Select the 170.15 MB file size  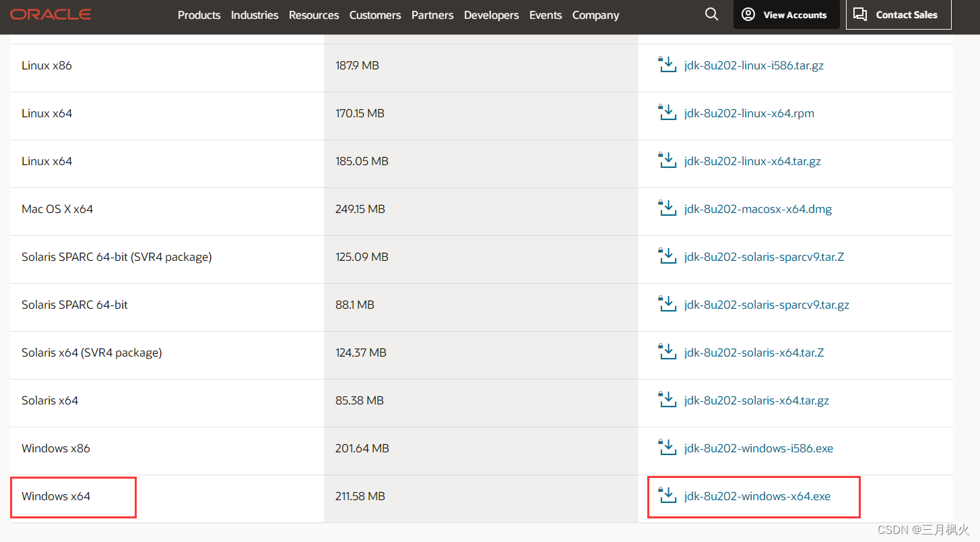(360, 113)
